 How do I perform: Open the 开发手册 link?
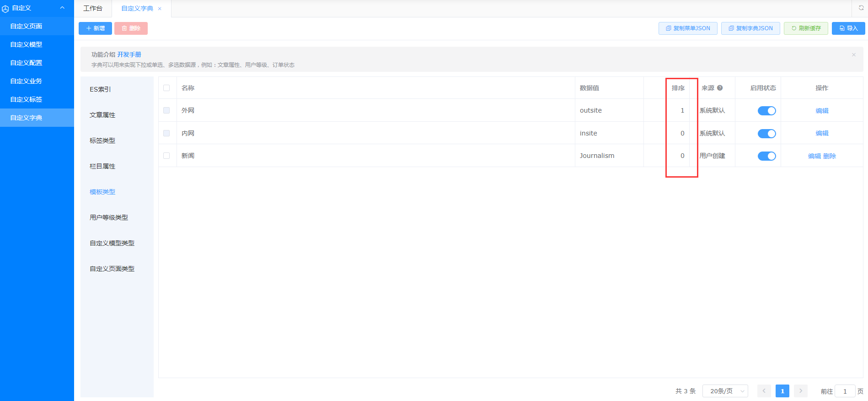tap(129, 54)
